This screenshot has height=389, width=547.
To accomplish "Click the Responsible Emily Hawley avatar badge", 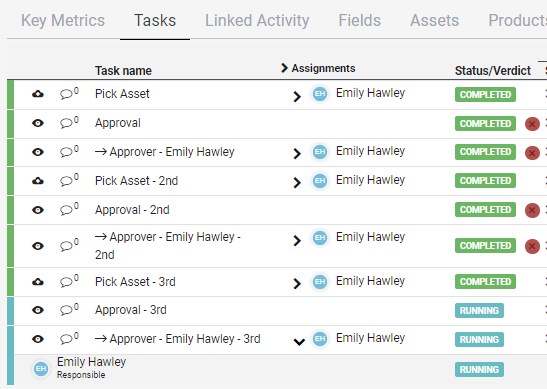I will point(41,369).
